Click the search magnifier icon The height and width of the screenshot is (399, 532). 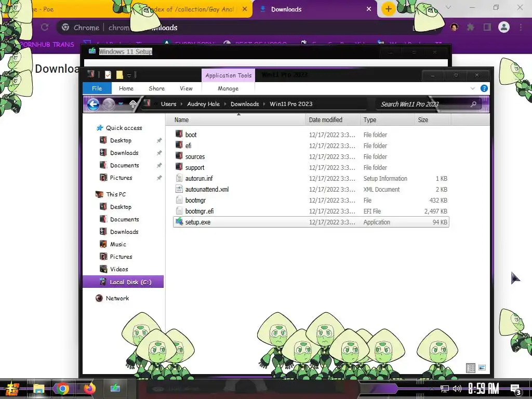coord(473,104)
